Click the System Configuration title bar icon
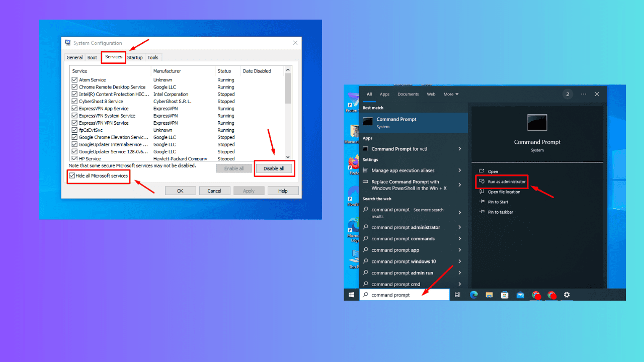The height and width of the screenshot is (362, 644). point(68,43)
